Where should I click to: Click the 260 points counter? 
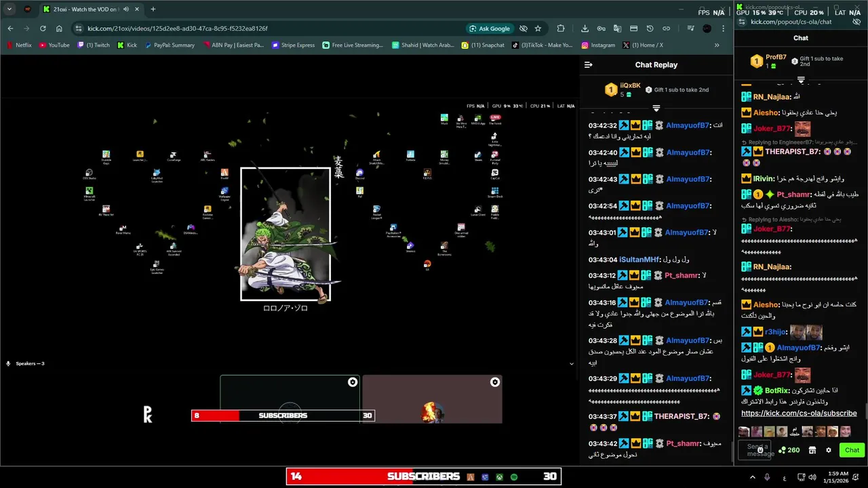tap(789, 450)
